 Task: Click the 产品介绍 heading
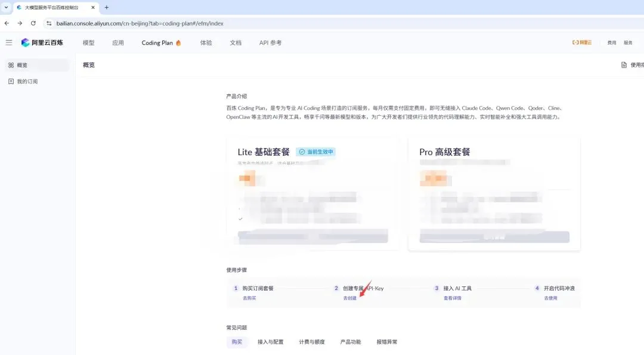pos(237,96)
